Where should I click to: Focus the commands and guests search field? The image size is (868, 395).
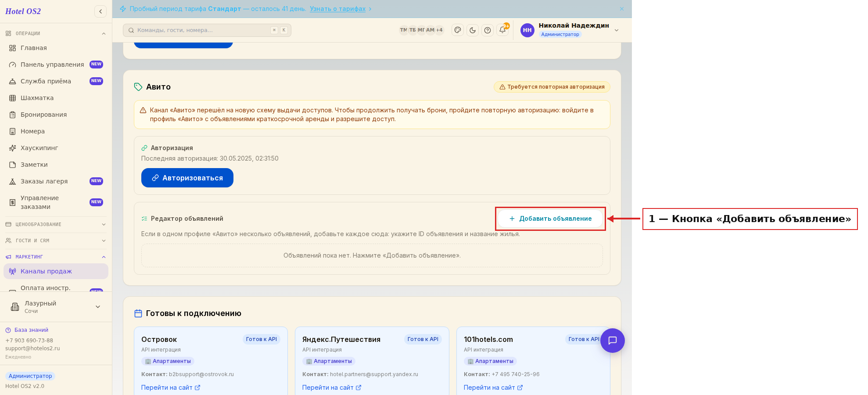207,30
